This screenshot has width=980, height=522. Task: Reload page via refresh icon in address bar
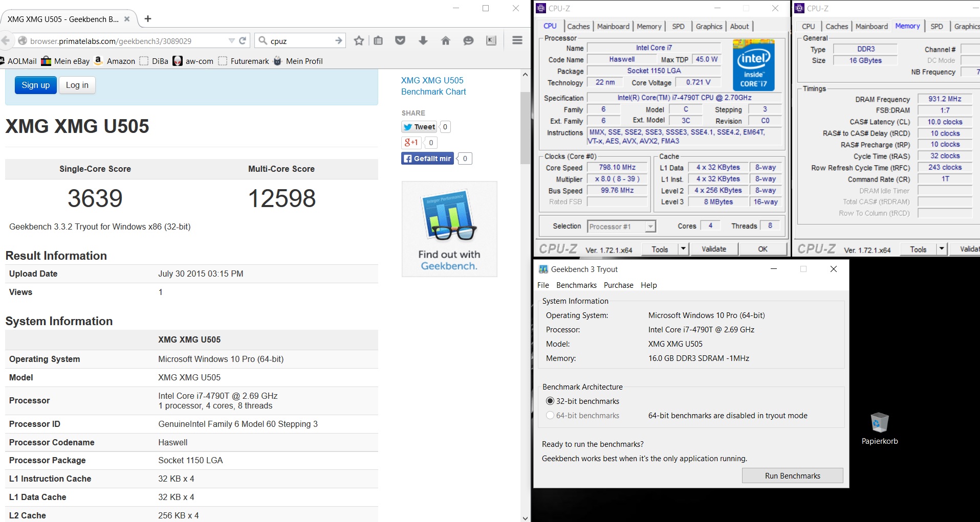pos(243,41)
